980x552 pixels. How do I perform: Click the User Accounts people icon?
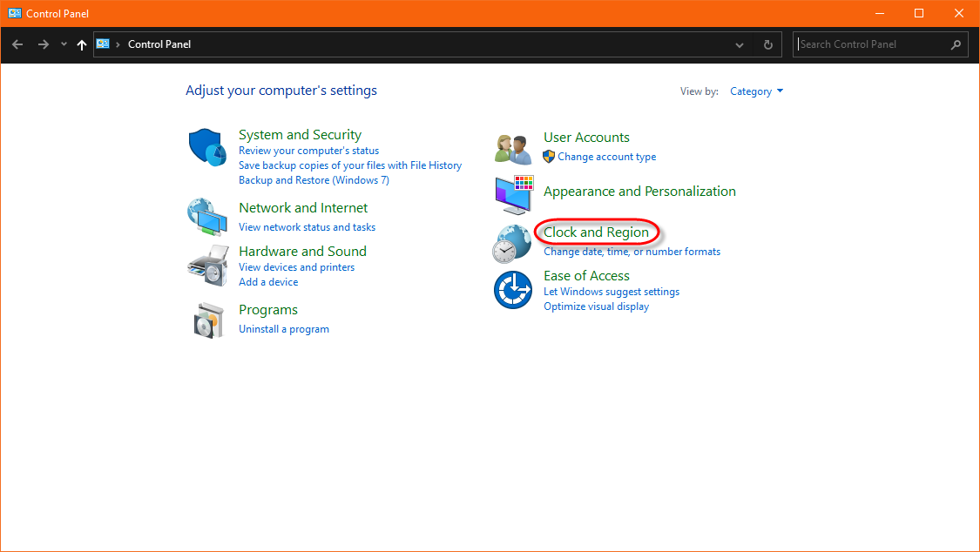(x=513, y=149)
